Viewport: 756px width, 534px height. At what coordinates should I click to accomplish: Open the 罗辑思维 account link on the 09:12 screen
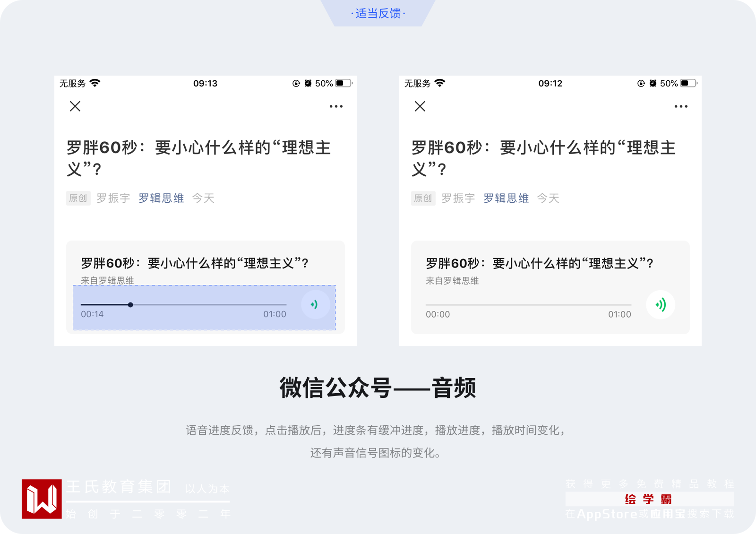point(506,198)
